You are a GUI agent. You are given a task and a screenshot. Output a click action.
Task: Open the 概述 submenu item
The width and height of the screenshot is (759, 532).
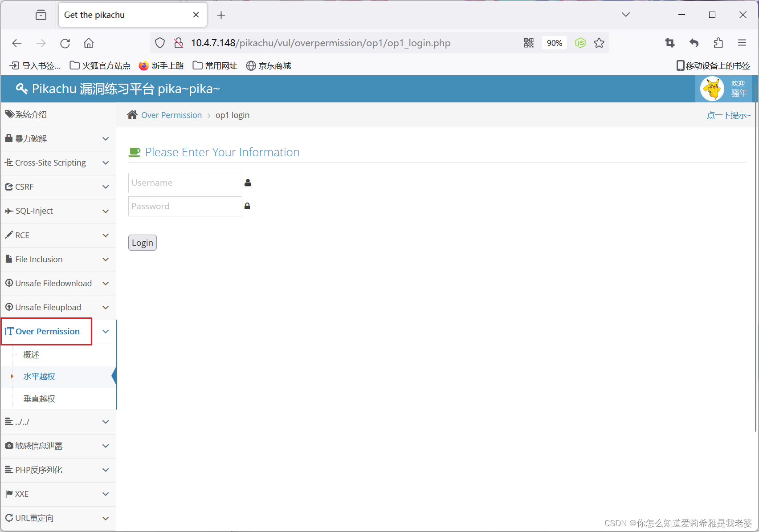click(x=31, y=355)
